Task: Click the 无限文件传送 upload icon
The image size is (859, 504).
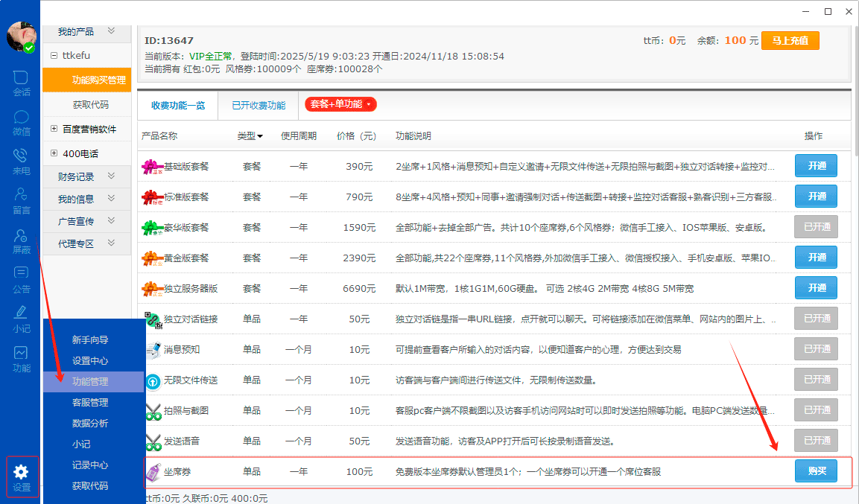Action: coord(153,381)
